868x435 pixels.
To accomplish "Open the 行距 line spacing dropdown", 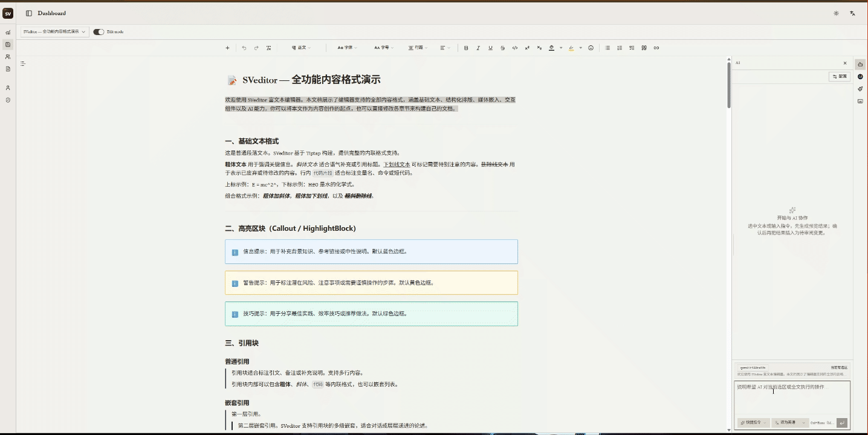I will pyautogui.click(x=418, y=48).
